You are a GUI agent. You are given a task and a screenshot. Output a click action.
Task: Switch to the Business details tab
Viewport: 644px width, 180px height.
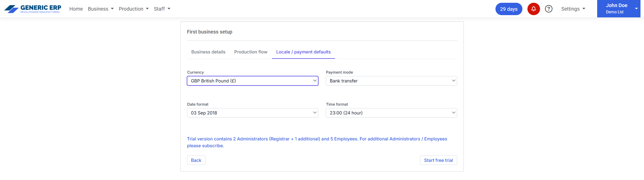(208, 52)
